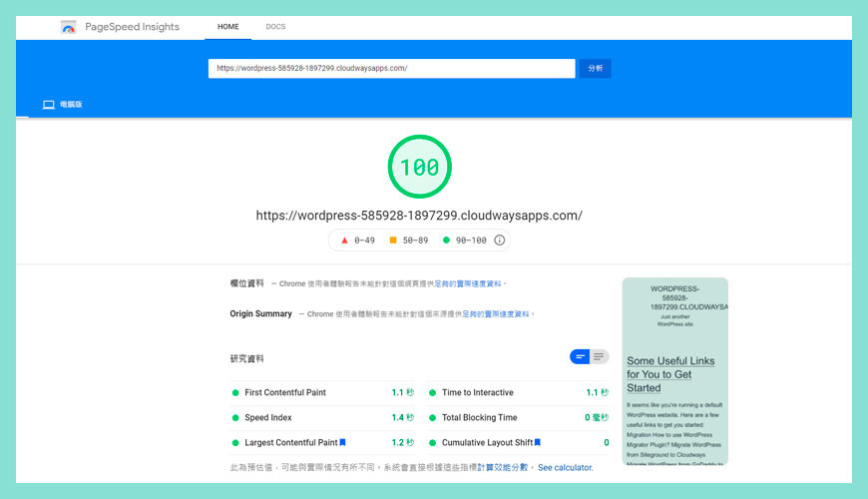Click the 1.4 秒 Speed Index value
This screenshot has width=868, height=499.
coord(402,417)
